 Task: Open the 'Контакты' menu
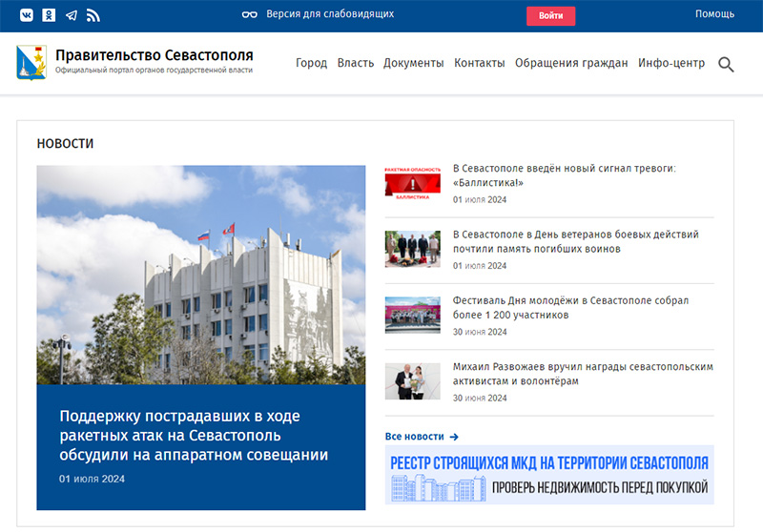point(480,63)
